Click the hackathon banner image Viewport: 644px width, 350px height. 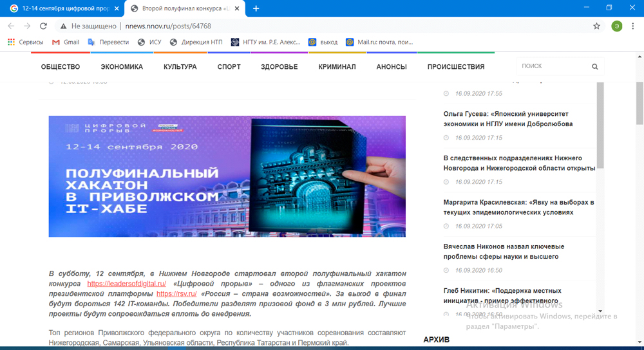pyautogui.click(x=227, y=176)
